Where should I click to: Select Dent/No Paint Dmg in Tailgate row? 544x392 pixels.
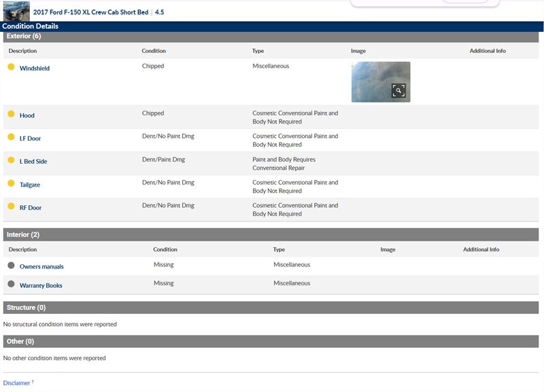click(168, 182)
